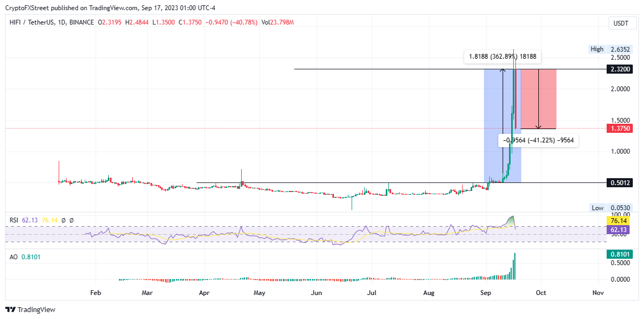644x319 pixels.
Task: Select the red short position rectangle
Action: pos(538,99)
